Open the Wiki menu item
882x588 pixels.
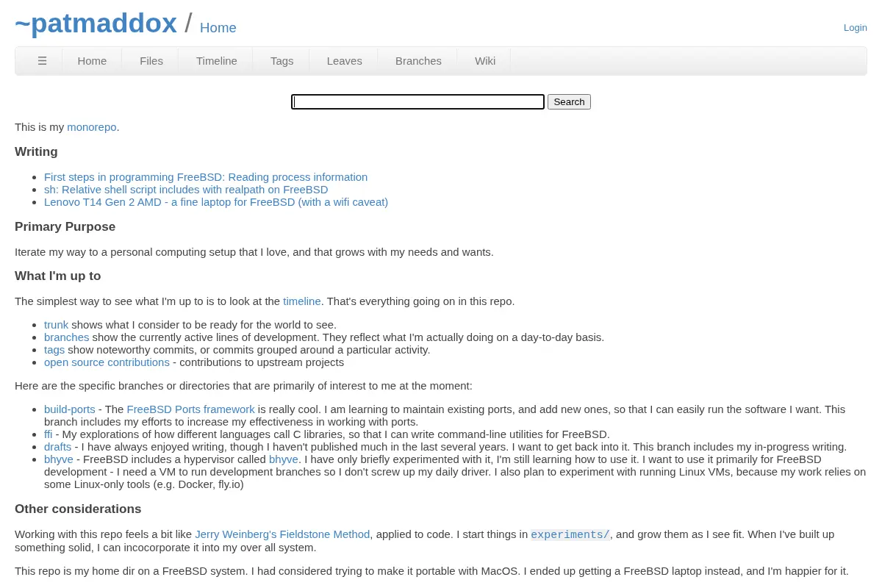[x=485, y=61]
